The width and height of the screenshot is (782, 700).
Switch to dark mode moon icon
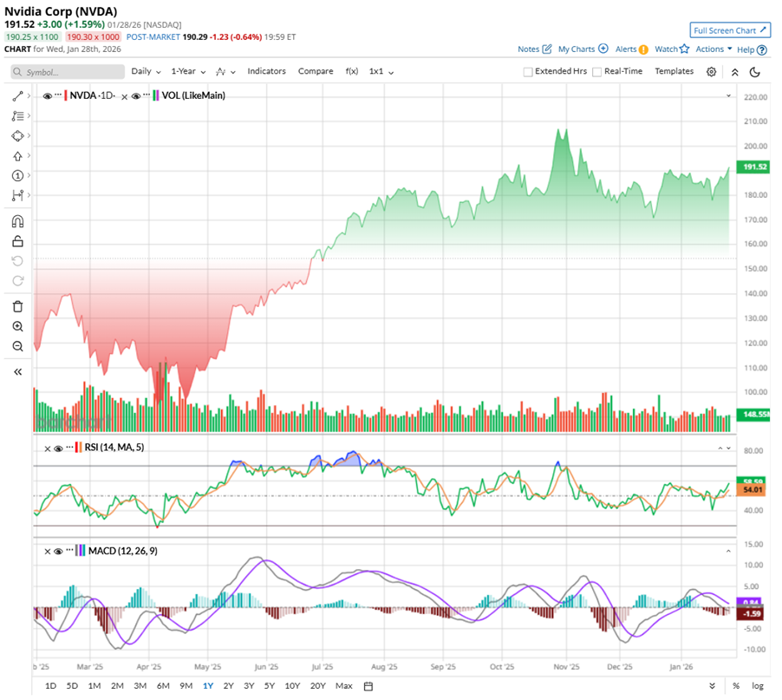point(755,72)
